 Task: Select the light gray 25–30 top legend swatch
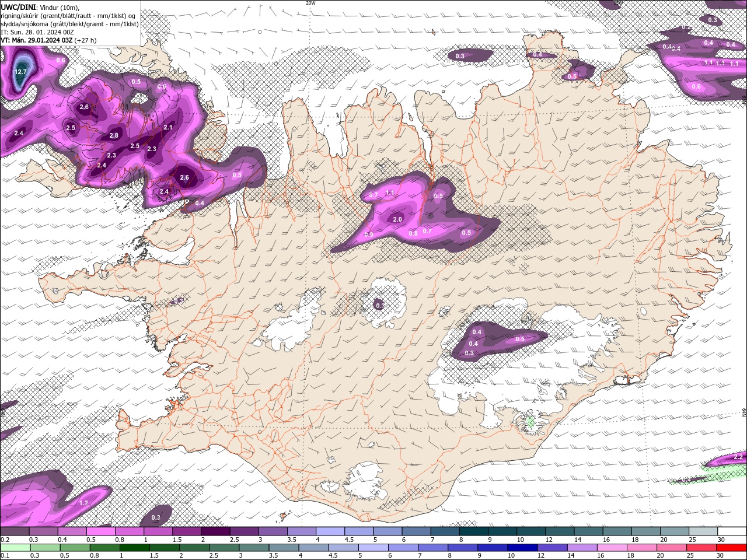[x=703, y=532]
